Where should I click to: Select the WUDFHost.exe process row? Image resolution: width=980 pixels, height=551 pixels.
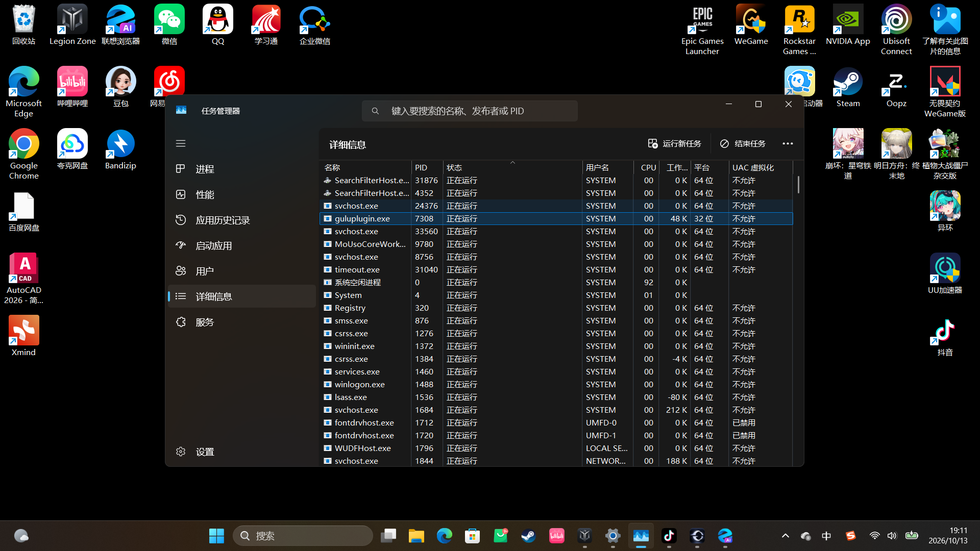coord(556,448)
